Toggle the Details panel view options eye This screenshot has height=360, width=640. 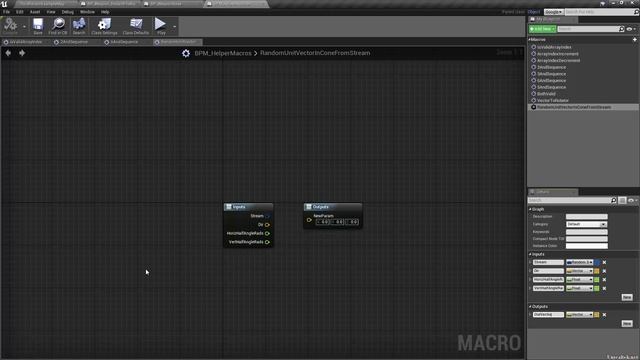click(x=632, y=200)
